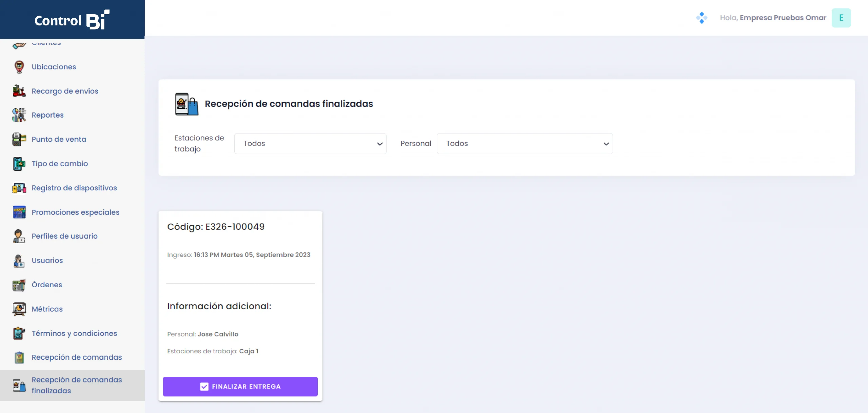This screenshot has height=413, width=868.
Task: Click the Código: E326-100049 heading
Action: point(216,227)
